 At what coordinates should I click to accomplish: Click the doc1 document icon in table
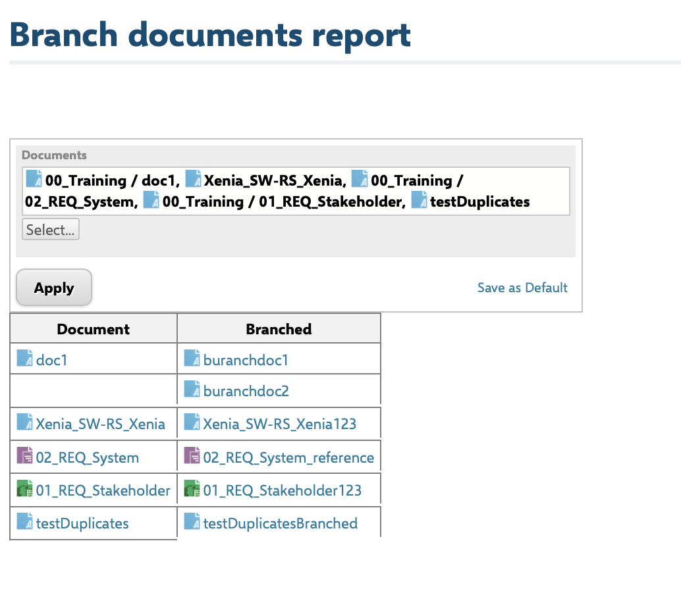pos(25,358)
